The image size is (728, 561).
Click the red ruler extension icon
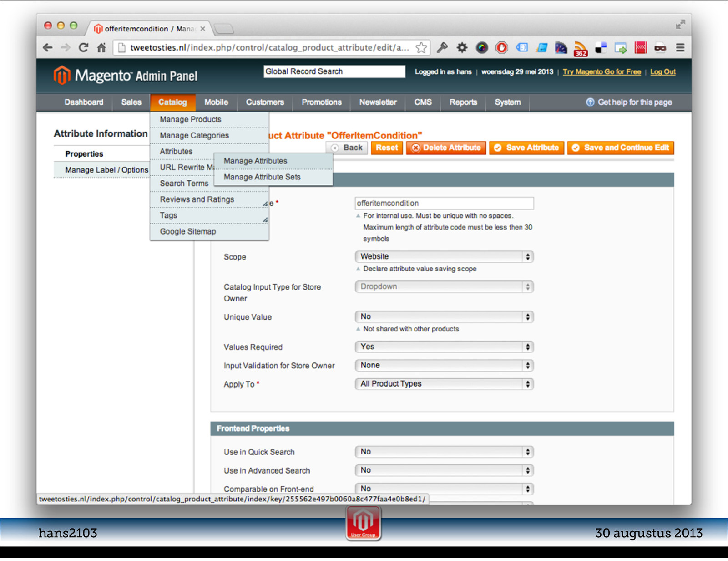[x=641, y=47]
